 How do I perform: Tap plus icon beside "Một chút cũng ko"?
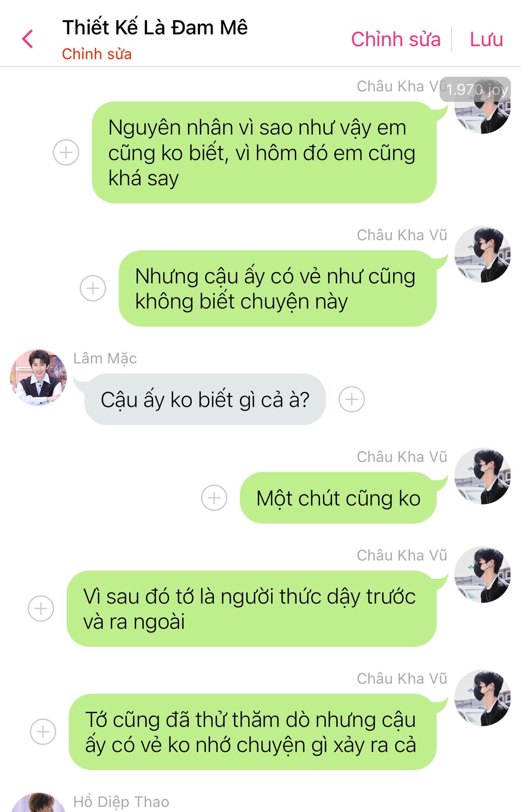pos(214,498)
